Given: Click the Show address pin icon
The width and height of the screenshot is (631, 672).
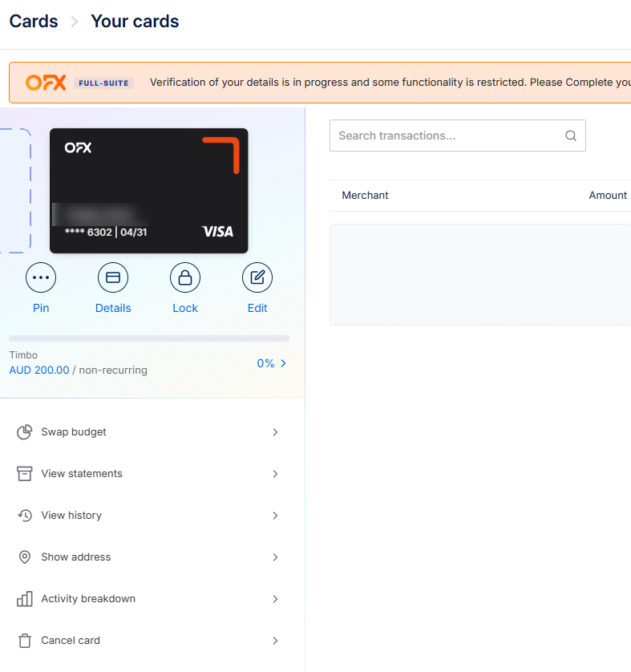Looking at the screenshot, I should point(24,557).
